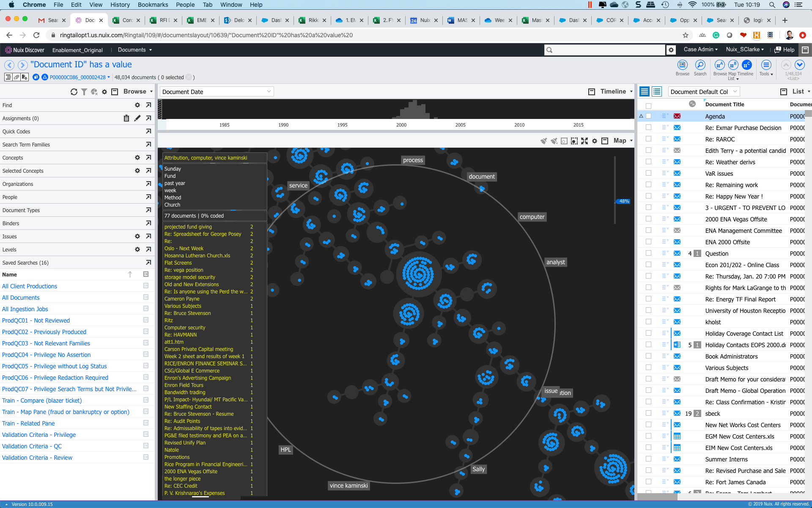
Task: Open the ProdQC01 - Not Reviewed saved search
Action: [36, 320]
